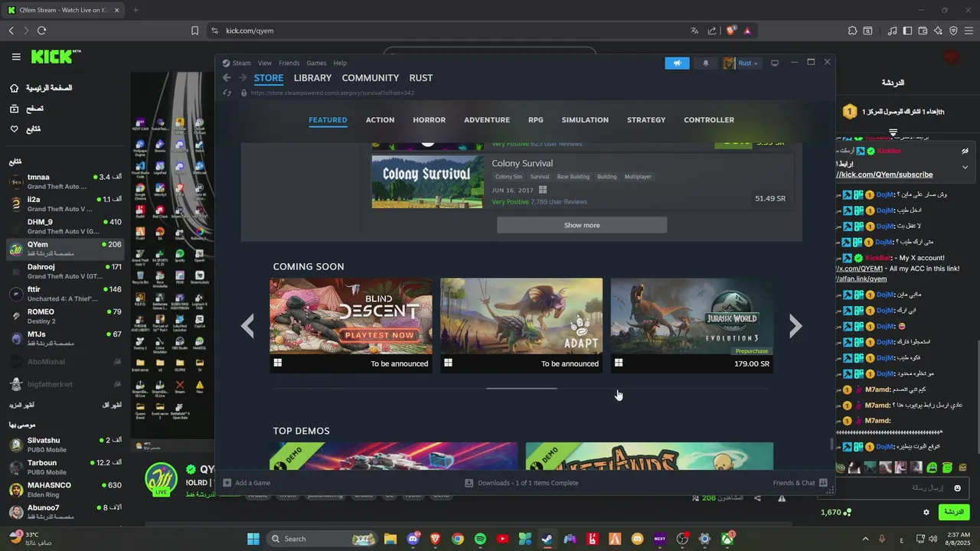Open the Games menu in Steam

point(316,63)
